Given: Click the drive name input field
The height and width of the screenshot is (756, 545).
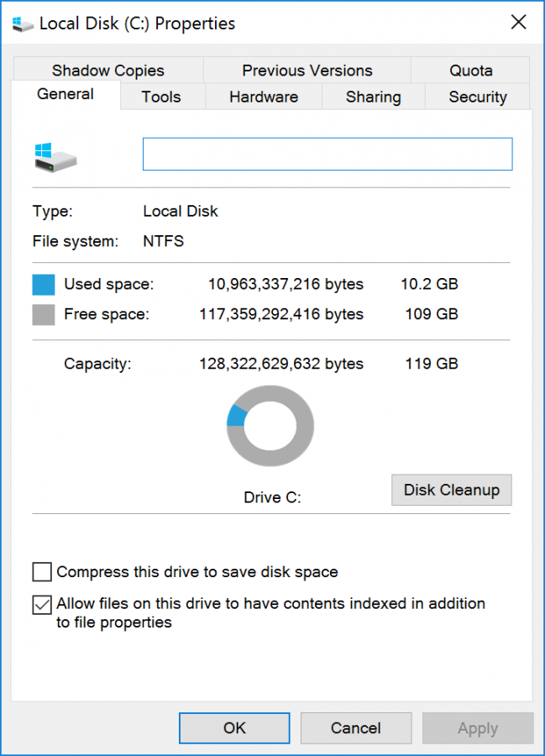Looking at the screenshot, I should 327,154.
